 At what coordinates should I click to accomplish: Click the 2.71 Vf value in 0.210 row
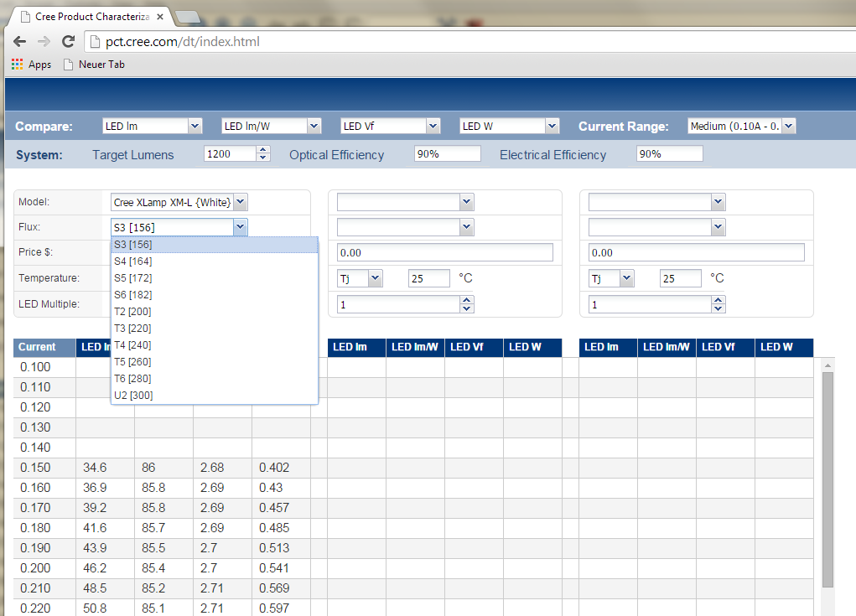pos(223,588)
